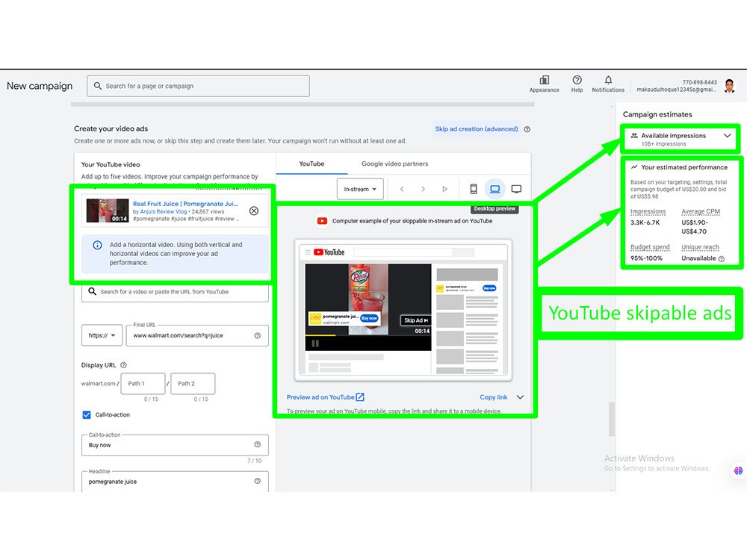This screenshot has height=560, width=747.
Task: Click the Search for a video URL field
Action: pyautogui.click(x=175, y=291)
